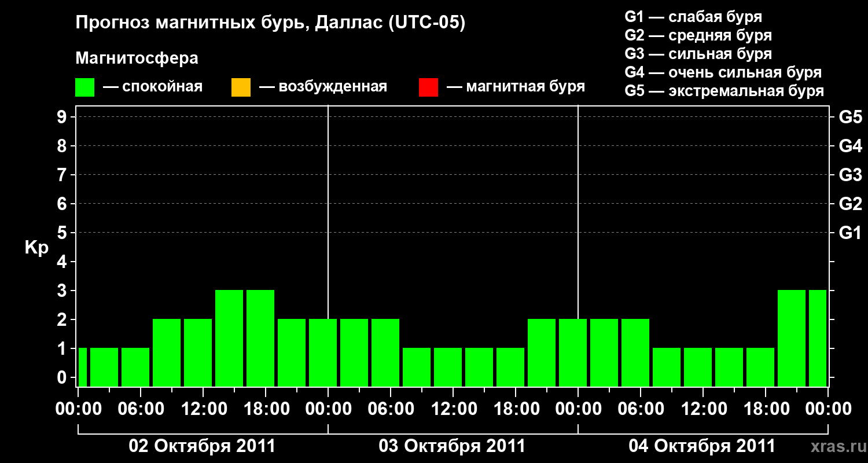The width and height of the screenshot is (868, 463).
Task: Click the Kp 2 bar over 06:00 on 03 Октября
Action: [385, 352]
